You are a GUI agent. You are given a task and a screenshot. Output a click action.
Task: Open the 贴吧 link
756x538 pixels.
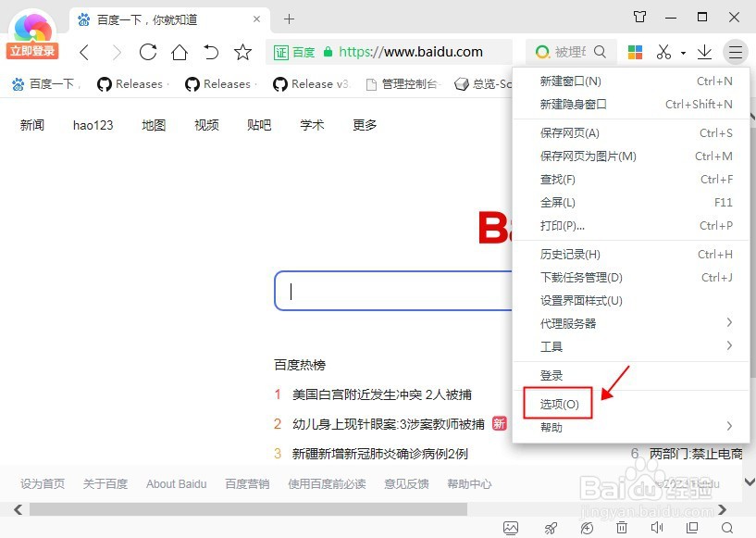[259, 125]
